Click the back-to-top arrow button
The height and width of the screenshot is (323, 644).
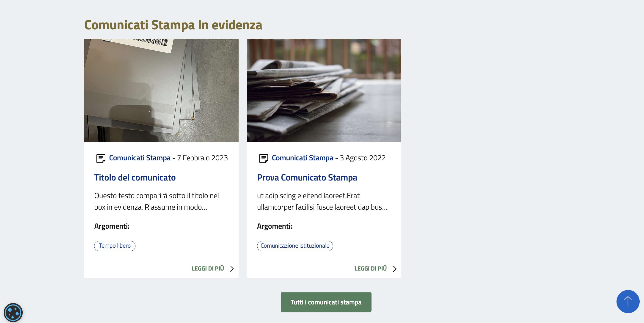pos(628,301)
